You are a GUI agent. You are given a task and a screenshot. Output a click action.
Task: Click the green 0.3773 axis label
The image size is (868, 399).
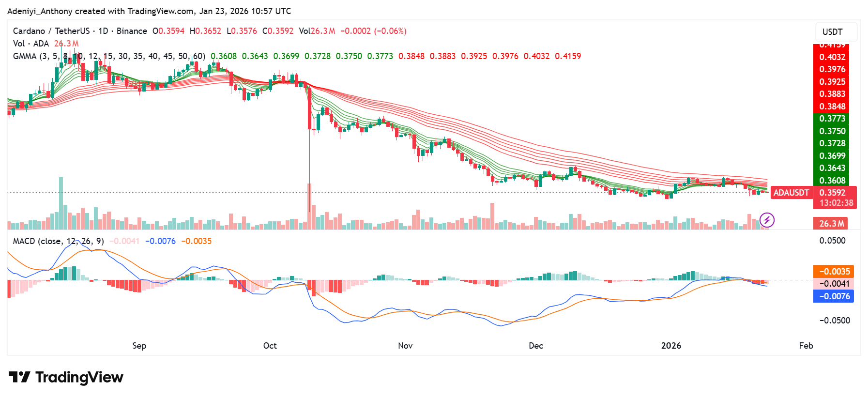pyautogui.click(x=832, y=119)
